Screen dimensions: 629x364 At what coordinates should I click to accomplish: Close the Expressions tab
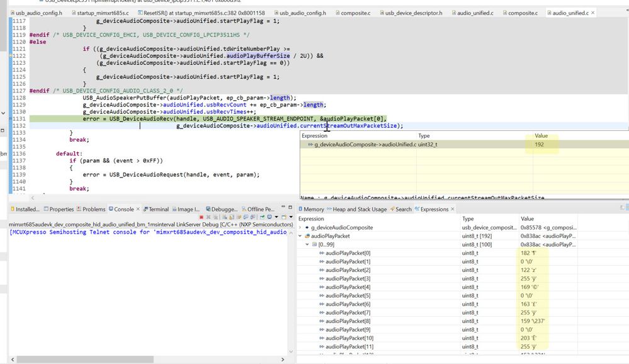(453, 209)
